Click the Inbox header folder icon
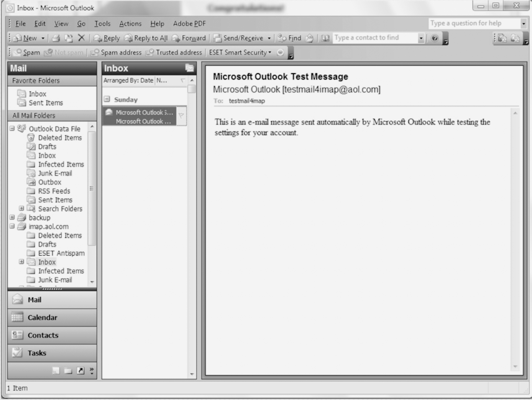Image resolution: width=532 pixels, height=400 pixels. click(x=189, y=68)
